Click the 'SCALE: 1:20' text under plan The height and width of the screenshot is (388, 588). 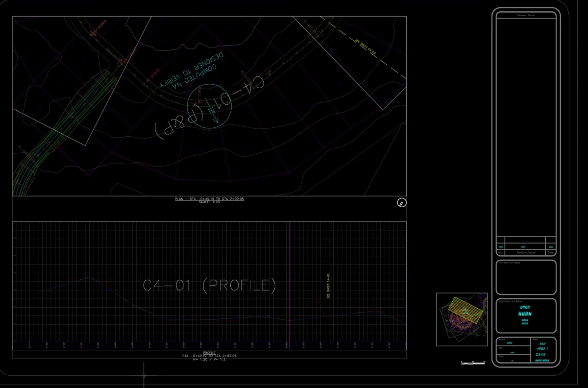[x=209, y=202]
